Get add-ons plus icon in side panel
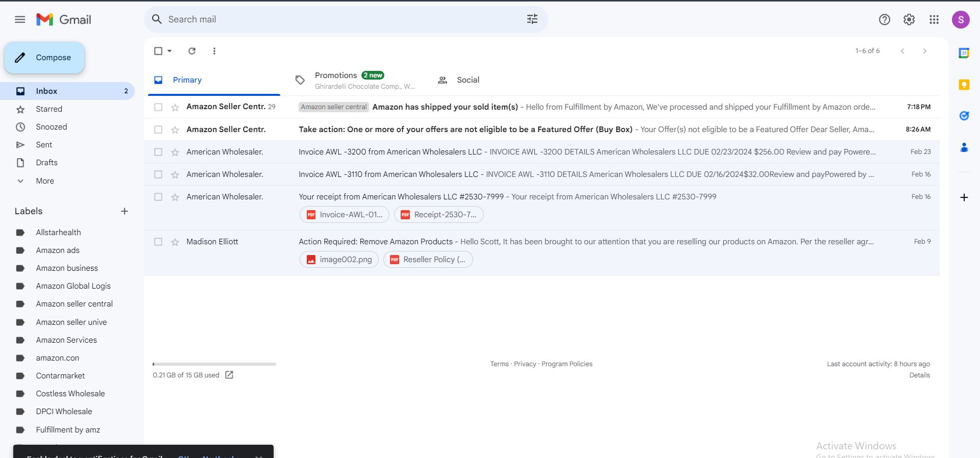980x458 pixels. tap(964, 197)
